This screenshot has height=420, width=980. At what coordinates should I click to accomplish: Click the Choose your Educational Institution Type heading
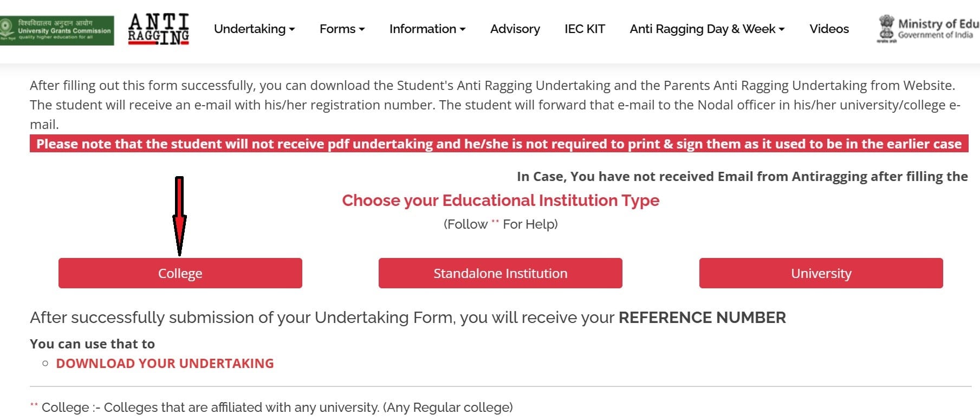click(x=500, y=200)
